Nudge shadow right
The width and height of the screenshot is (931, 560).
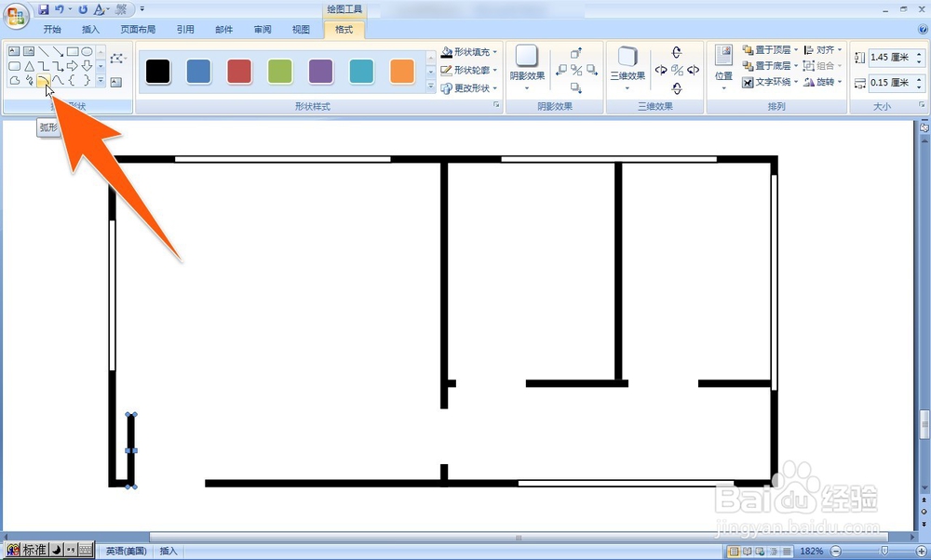[592, 70]
